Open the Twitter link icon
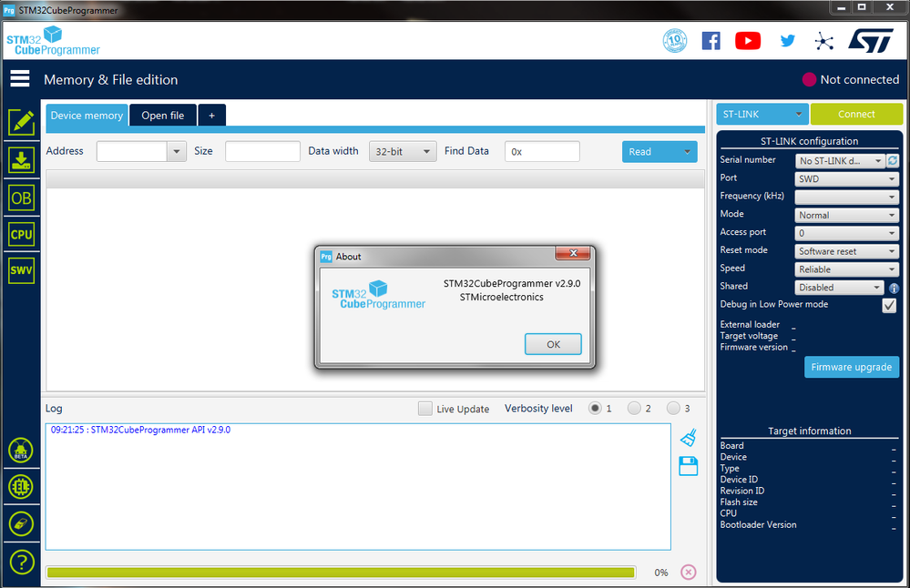910x588 pixels. click(x=788, y=41)
